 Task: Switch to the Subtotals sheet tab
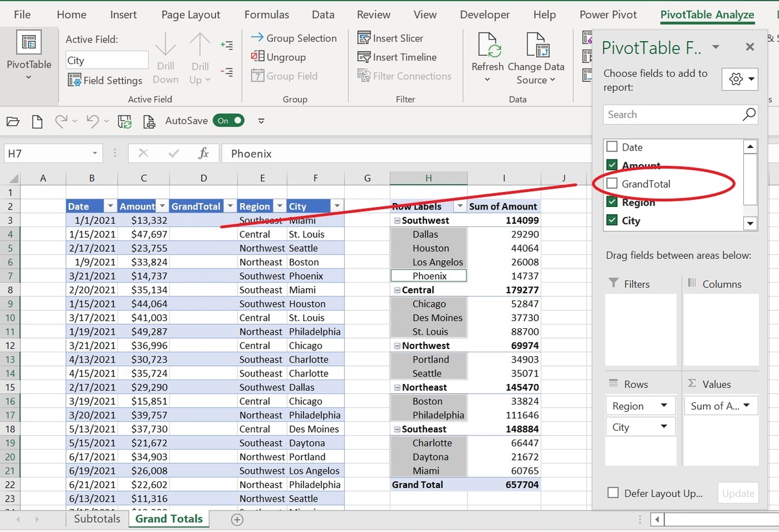(96, 519)
